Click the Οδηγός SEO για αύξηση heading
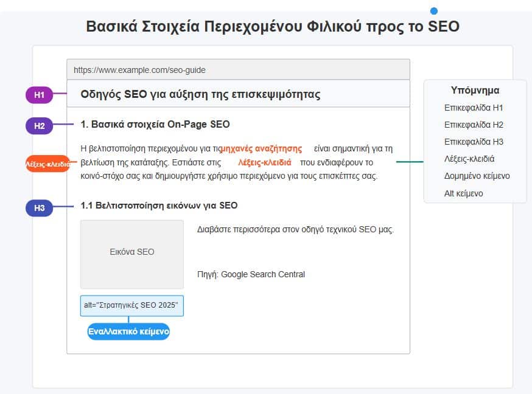532x394 pixels. pos(200,95)
